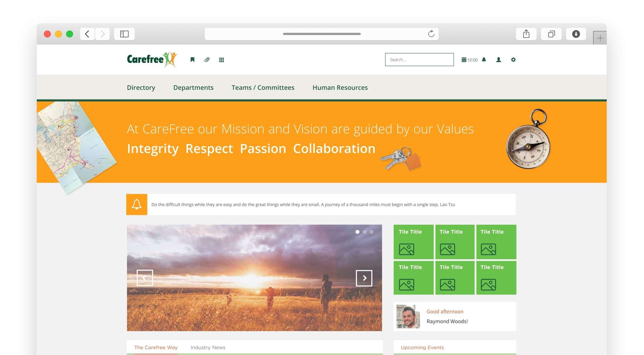Expand the Teams / Committees menu
Viewport: 644px width, 355px height.
pyautogui.click(x=263, y=87)
